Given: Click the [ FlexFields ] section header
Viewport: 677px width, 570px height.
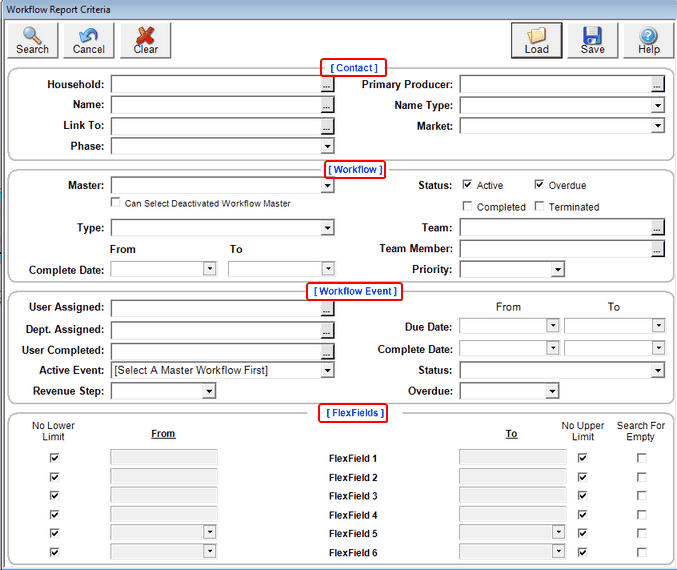Looking at the screenshot, I should [353, 413].
